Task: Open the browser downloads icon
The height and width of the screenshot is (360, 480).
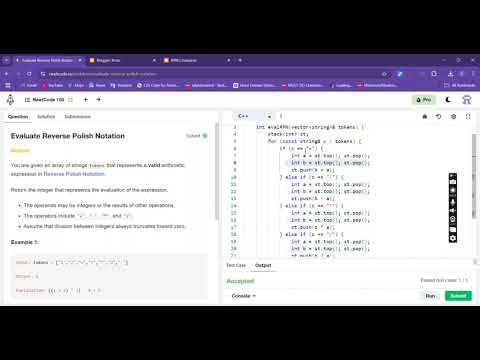Action: coord(450,74)
